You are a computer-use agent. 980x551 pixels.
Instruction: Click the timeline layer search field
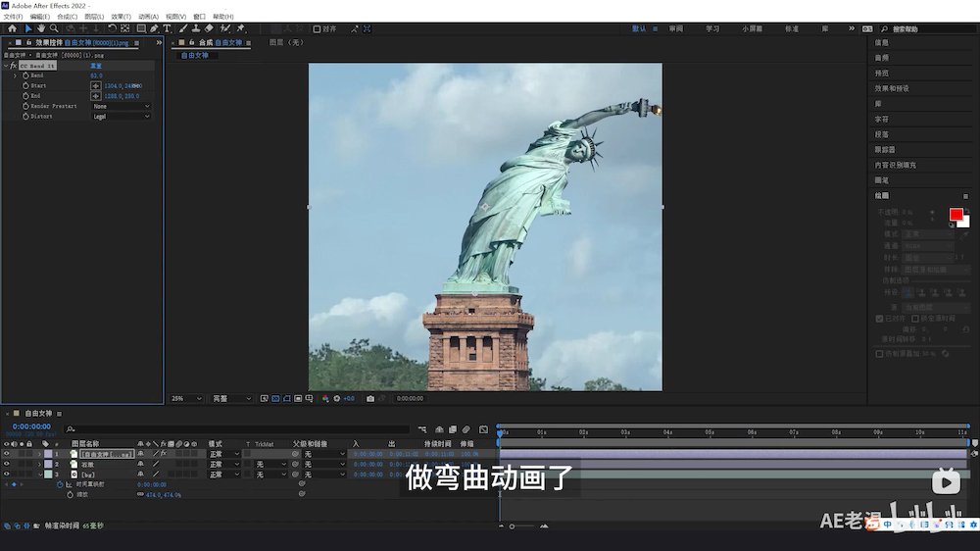(x=237, y=429)
